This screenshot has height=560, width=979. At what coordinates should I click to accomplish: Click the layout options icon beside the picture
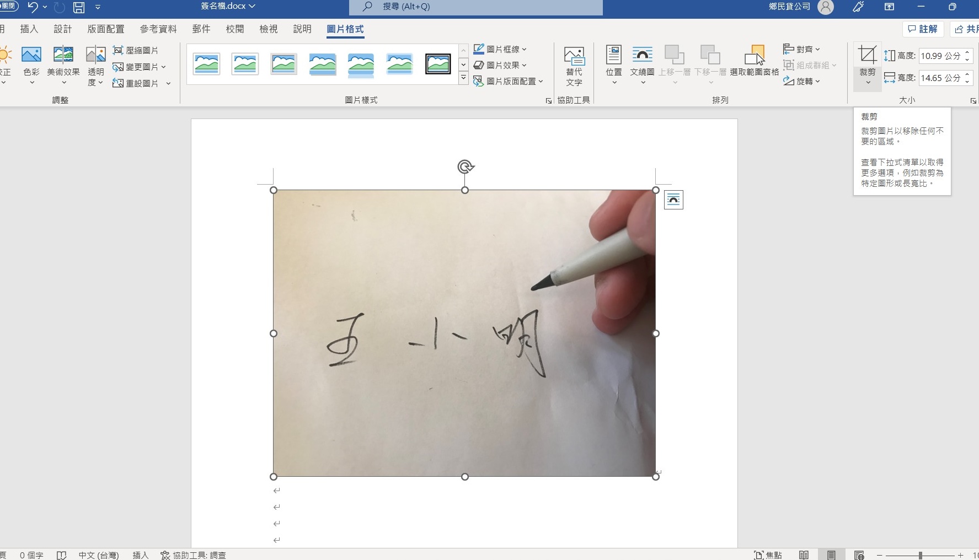(x=673, y=200)
